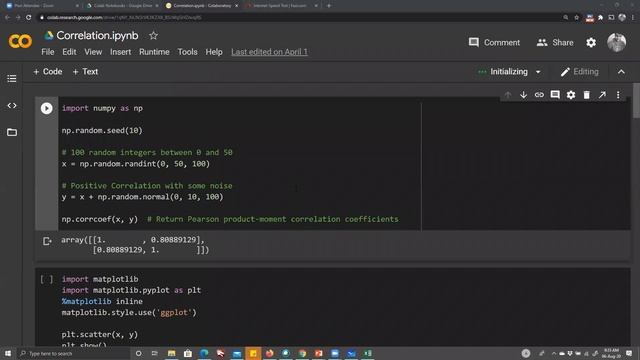640x360 pixels.
Task: Click the array output first row
Action: pyautogui.click(x=133, y=240)
